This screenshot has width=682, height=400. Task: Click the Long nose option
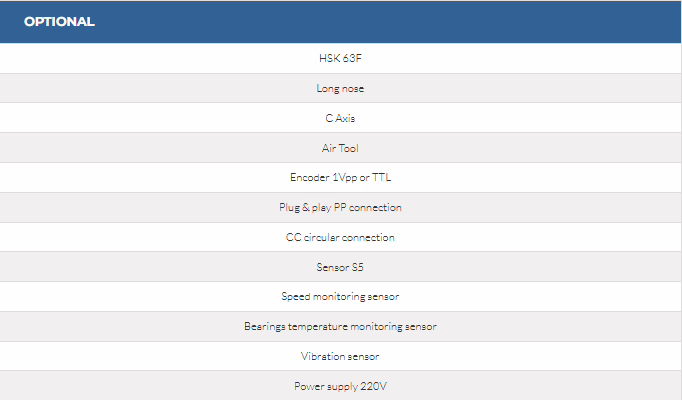click(340, 88)
